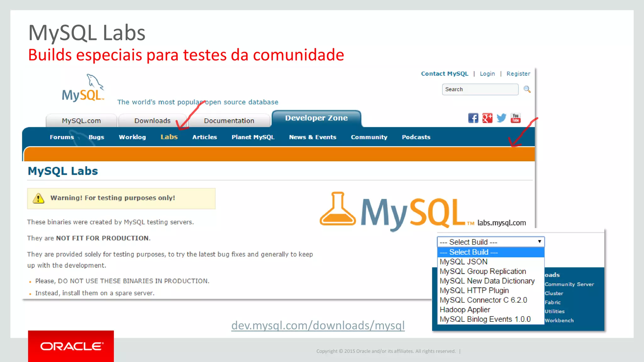Viewport: 644px width, 362px height.
Task: Click the Cluster link
Action: (554, 293)
